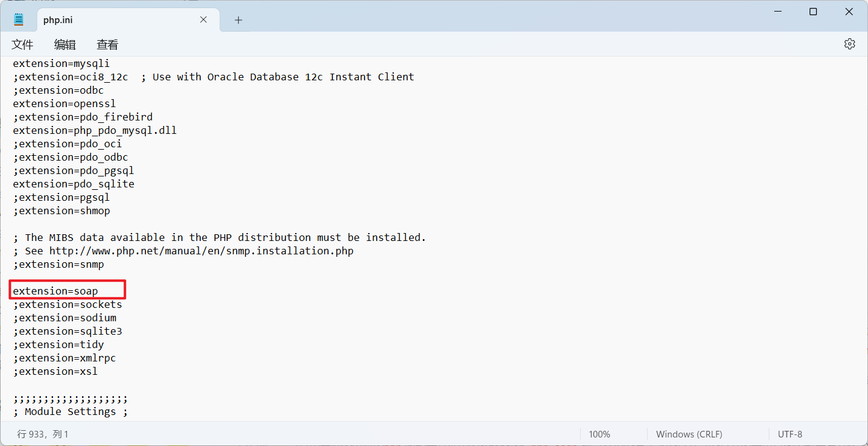868x446 pixels.
Task: Click Windows (CRLF) line ending indicator
Action: point(688,434)
